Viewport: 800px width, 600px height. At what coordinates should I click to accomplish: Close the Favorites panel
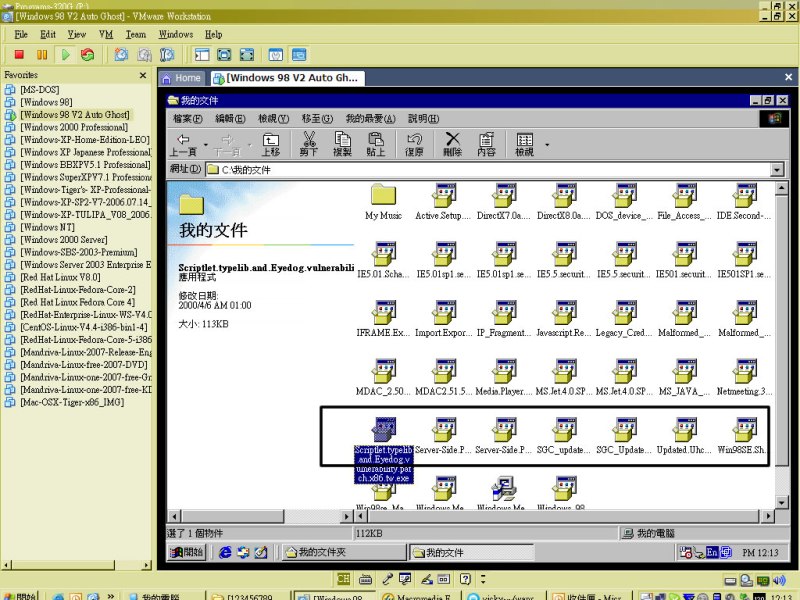(143, 76)
